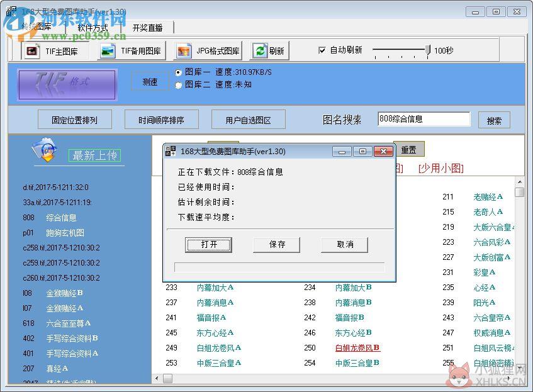Click 保存 in the download dialog
Image resolution: width=533 pixels, height=392 pixels.
(x=277, y=244)
